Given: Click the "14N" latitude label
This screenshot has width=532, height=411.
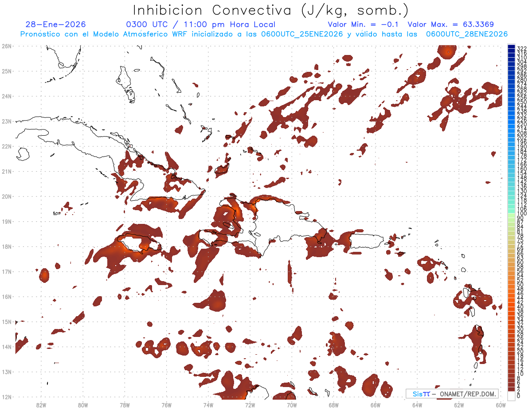Looking at the screenshot, I should coord(7,347).
